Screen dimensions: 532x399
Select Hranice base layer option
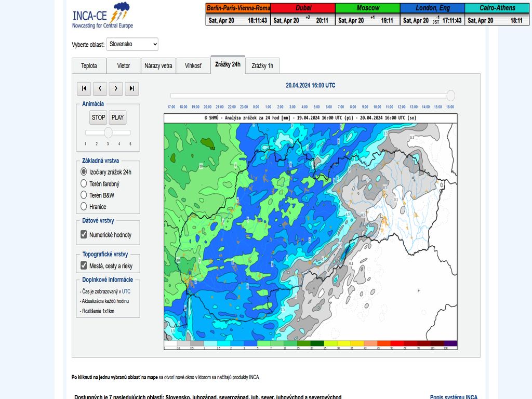click(x=84, y=207)
